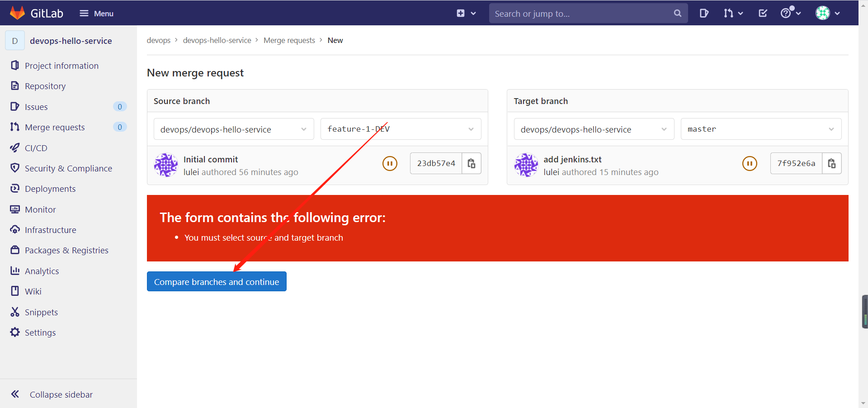Open target project dropdown devops/devops-hello-service

(594, 129)
